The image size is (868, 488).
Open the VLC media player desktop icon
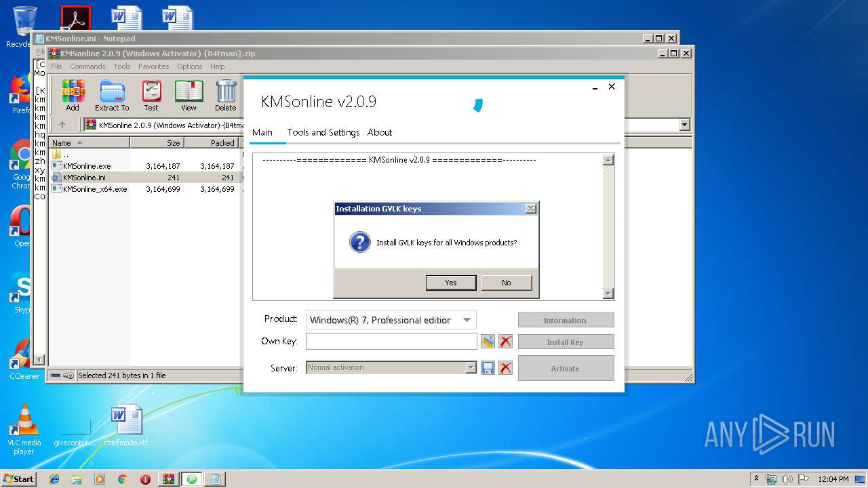(24, 429)
